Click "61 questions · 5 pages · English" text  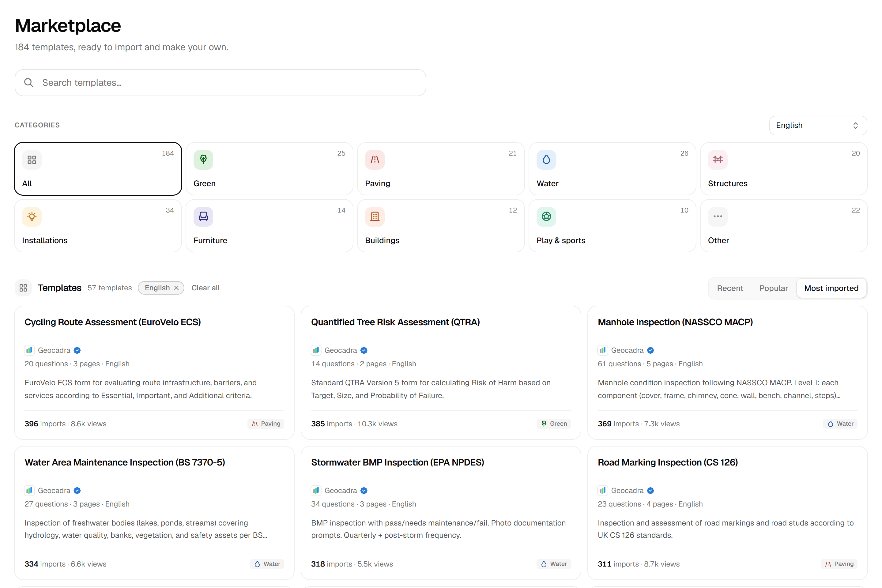(x=650, y=364)
